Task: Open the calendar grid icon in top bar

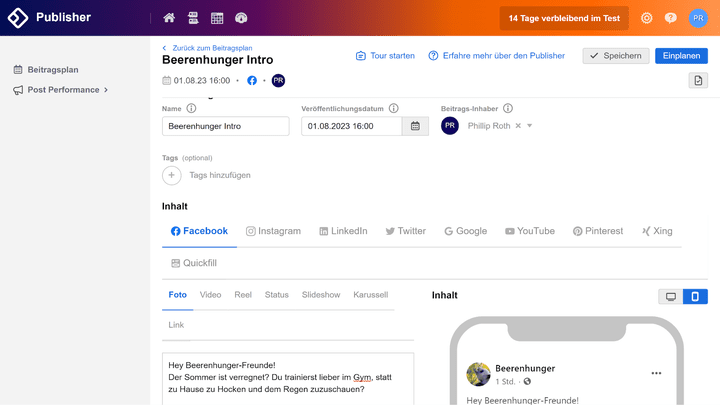Action: 217,18
